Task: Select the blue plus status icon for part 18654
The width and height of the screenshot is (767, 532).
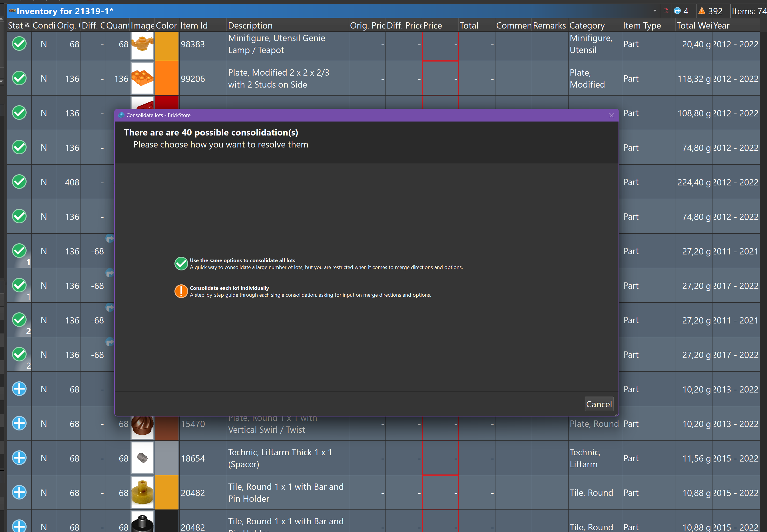Action: tap(19, 458)
